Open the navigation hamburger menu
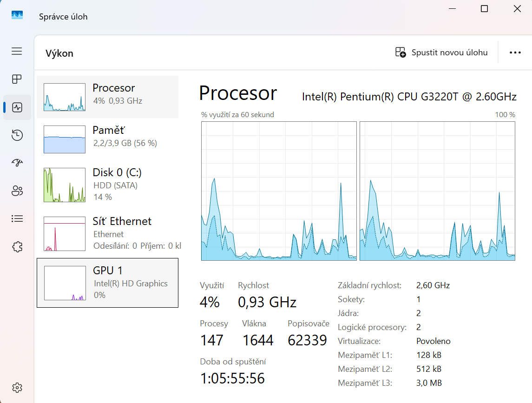 click(17, 51)
